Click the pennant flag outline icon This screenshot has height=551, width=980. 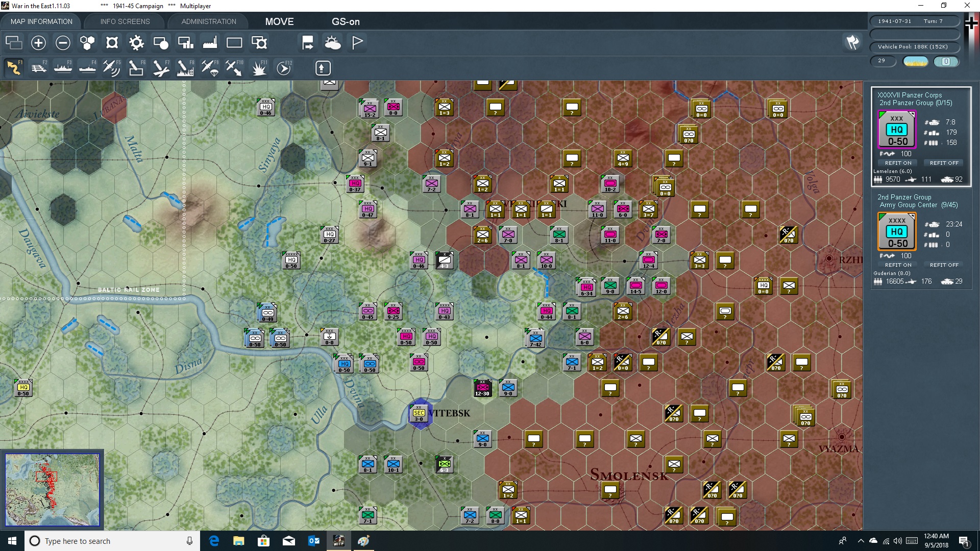(357, 42)
